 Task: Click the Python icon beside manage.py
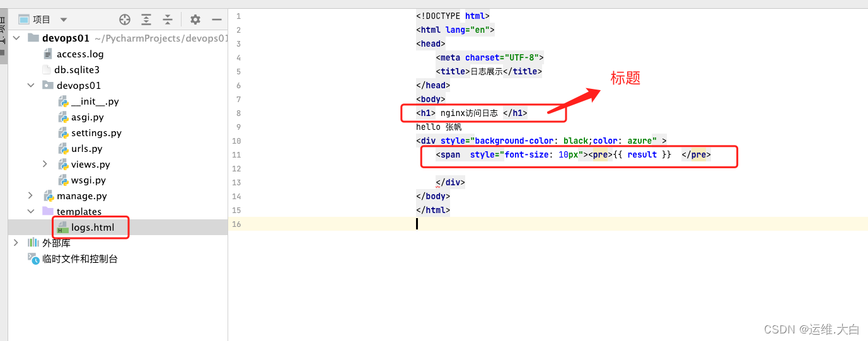(x=49, y=196)
